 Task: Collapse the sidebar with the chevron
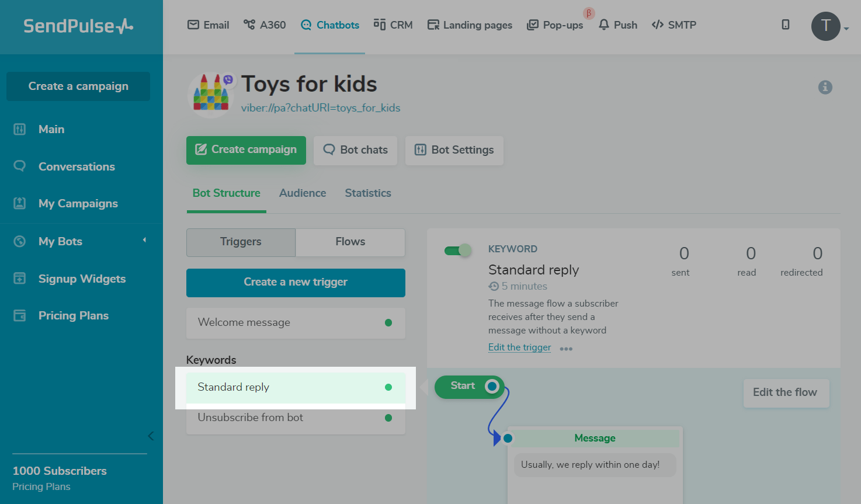tap(151, 436)
